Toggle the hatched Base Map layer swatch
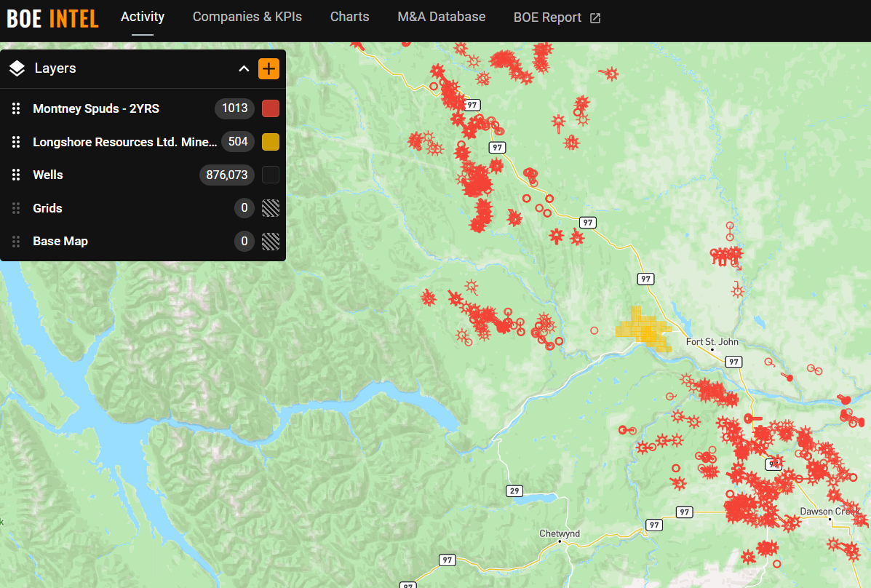This screenshot has height=588, width=871. click(x=271, y=241)
